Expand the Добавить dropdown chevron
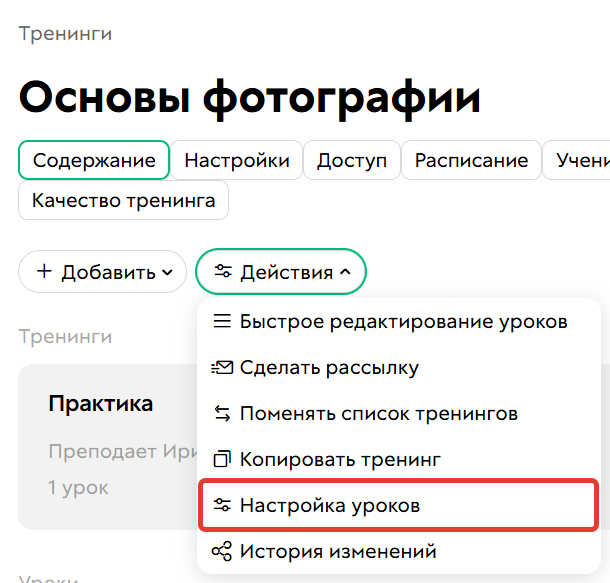610x583 pixels. pyautogui.click(x=167, y=272)
